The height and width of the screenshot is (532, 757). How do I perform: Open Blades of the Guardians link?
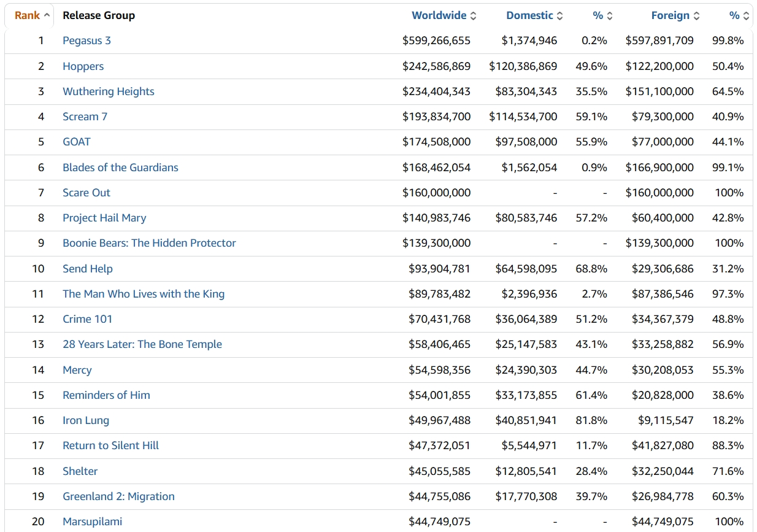pos(120,168)
